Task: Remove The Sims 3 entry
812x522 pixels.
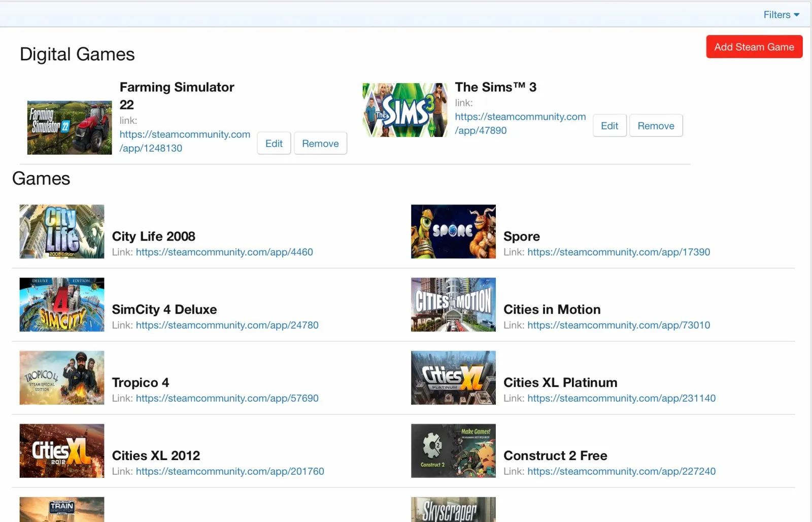Action: point(656,126)
